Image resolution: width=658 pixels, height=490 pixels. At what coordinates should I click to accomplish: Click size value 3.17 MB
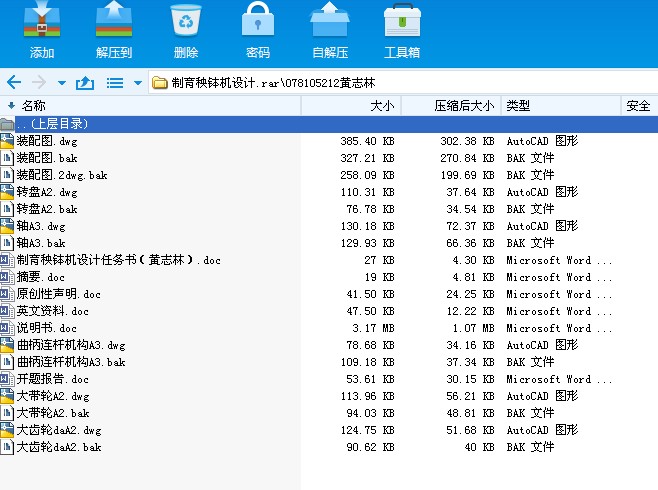[373, 328]
